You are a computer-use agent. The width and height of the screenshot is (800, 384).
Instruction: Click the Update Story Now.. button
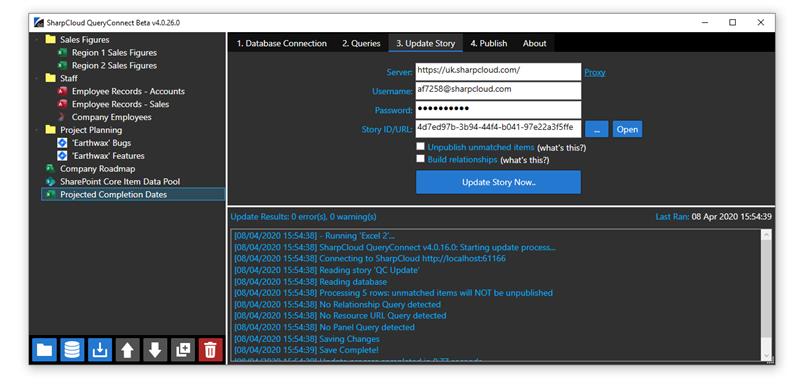498,182
